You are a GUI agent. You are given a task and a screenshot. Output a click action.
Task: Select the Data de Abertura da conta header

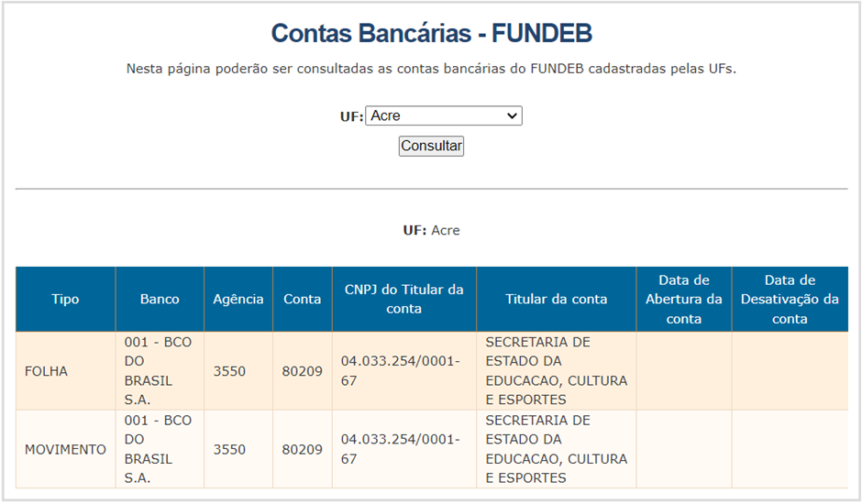(684, 299)
